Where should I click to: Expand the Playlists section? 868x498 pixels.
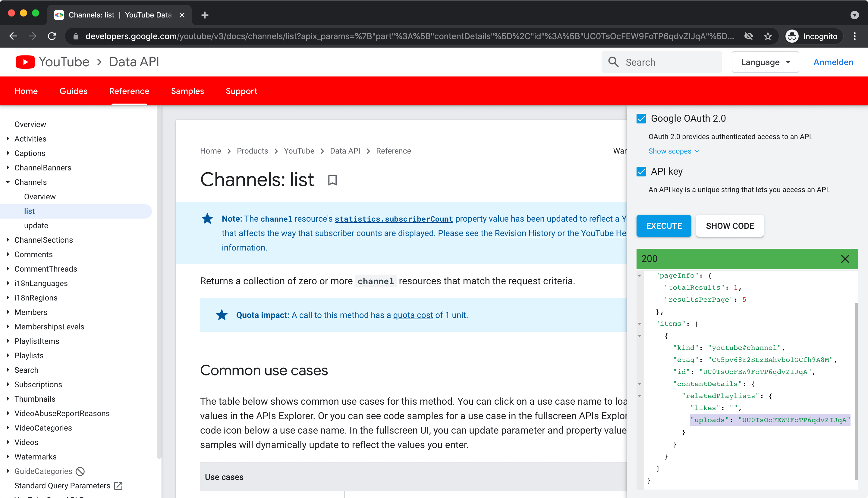click(8, 355)
